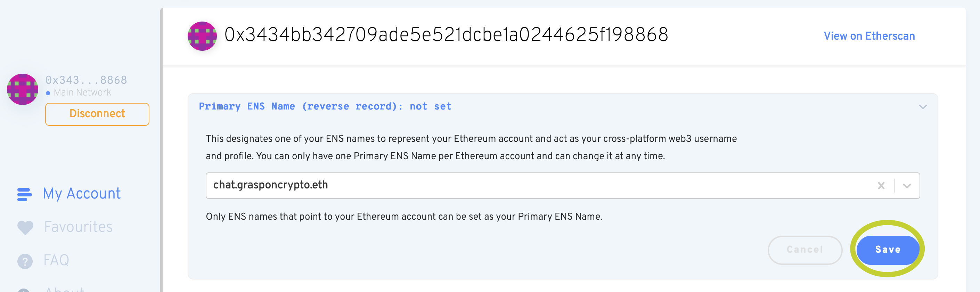
Task: Click the Favourites heart icon
Action: (25, 228)
